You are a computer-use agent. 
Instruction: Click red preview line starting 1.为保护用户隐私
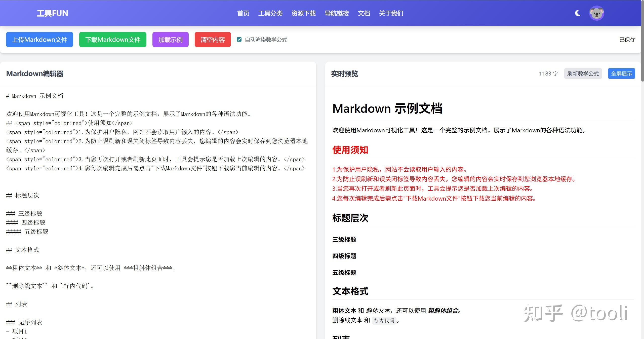[x=400, y=169]
